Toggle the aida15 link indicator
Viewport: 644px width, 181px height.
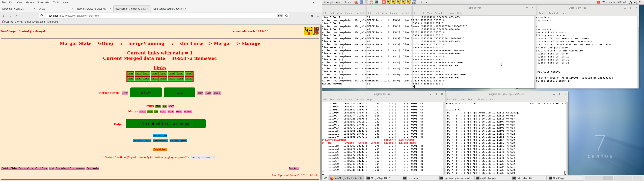[189, 78]
